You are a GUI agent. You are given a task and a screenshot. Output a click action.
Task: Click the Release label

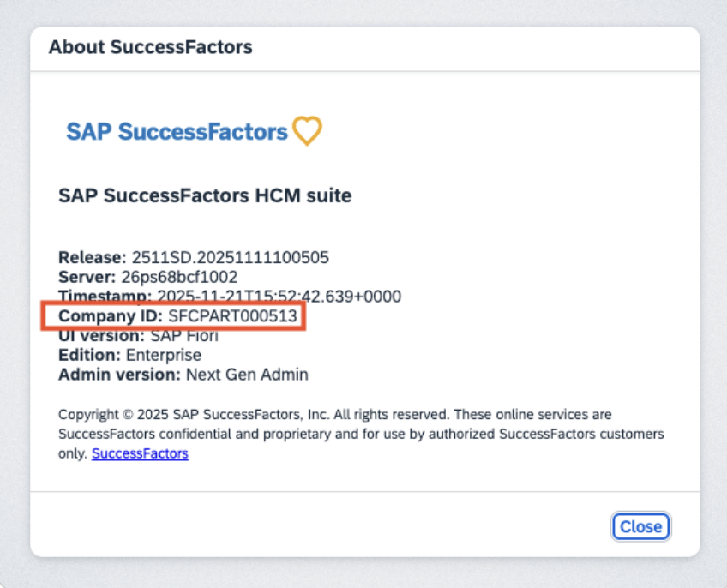click(x=92, y=257)
